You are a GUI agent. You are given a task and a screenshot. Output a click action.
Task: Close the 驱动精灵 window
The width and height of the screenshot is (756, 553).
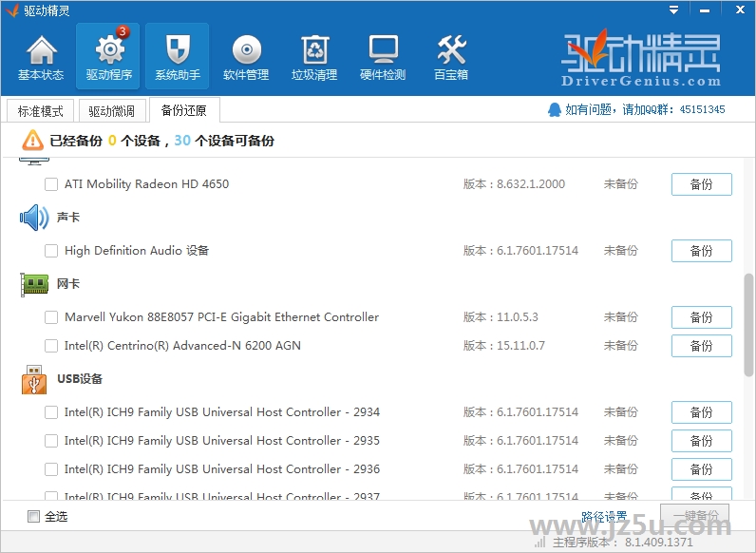click(x=740, y=10)
